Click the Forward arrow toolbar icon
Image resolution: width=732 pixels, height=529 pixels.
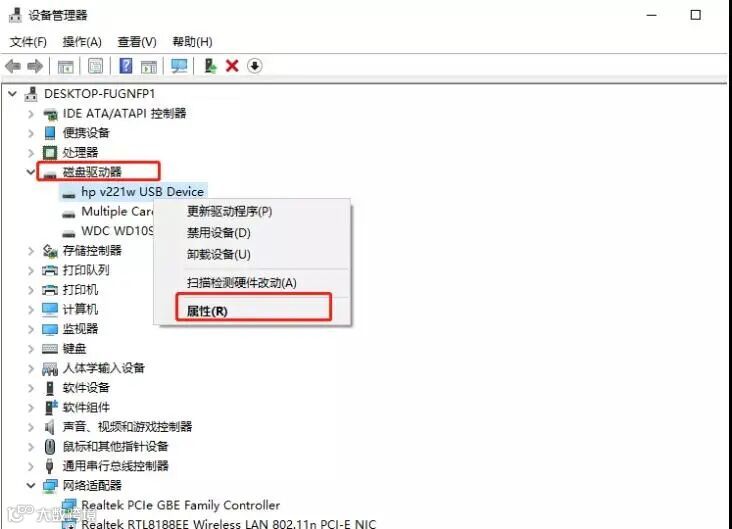[35, 66]
